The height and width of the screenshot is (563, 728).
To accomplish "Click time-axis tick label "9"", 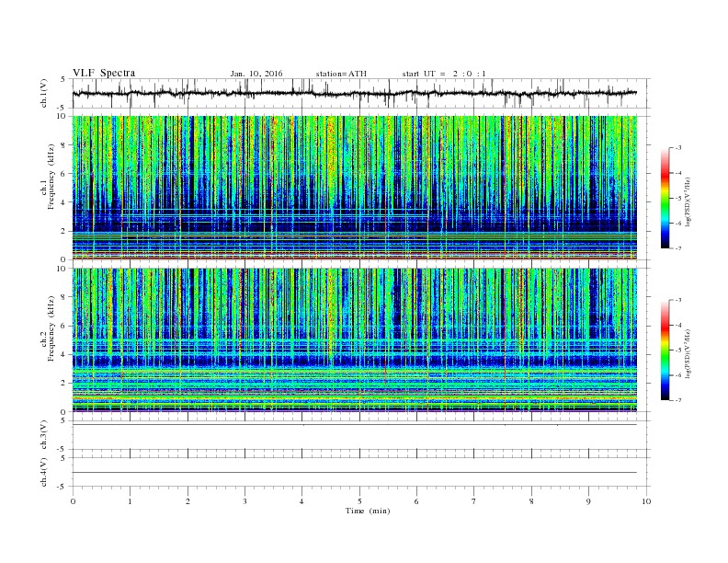I will click(x=588, y=501).
